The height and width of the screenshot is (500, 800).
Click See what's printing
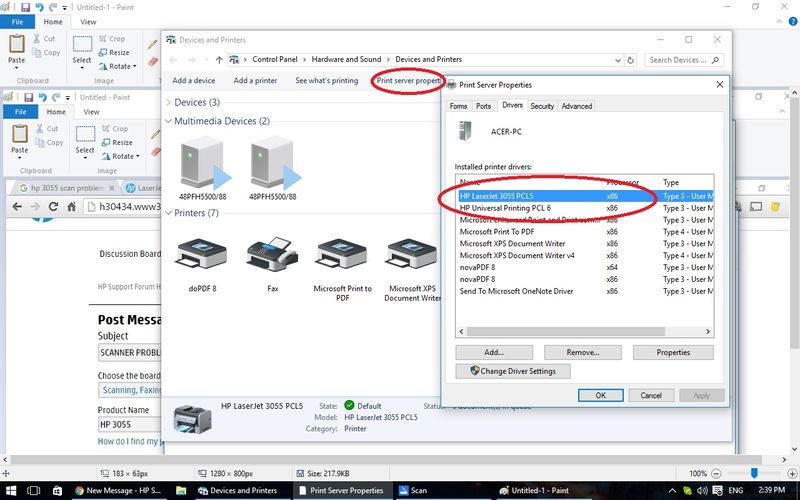(327, 81)
